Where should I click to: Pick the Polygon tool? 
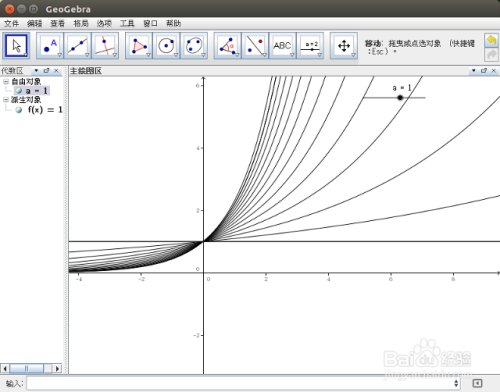click(139, 46)
